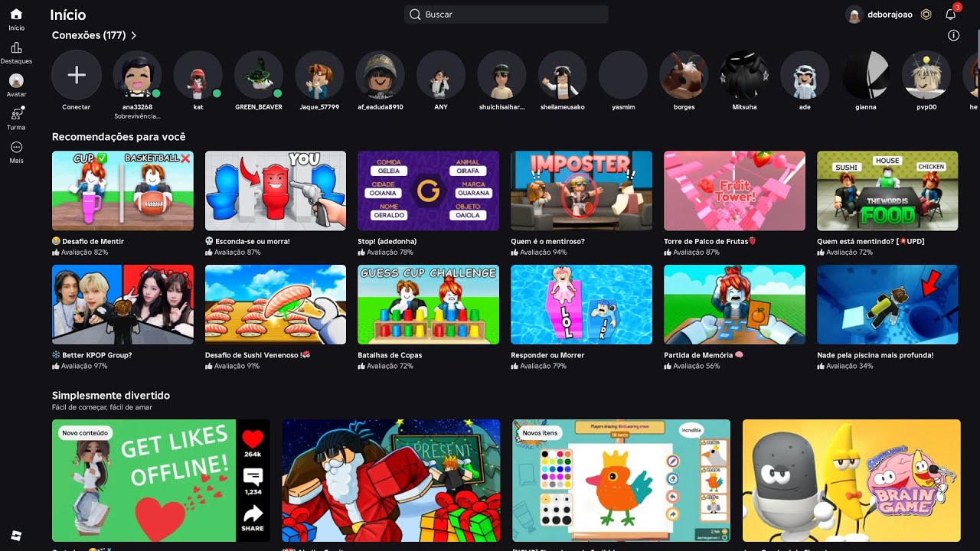The width and height of the screenshot is (980, 551).
Task: Open the bird drawing game card
Action: point(622,481)
